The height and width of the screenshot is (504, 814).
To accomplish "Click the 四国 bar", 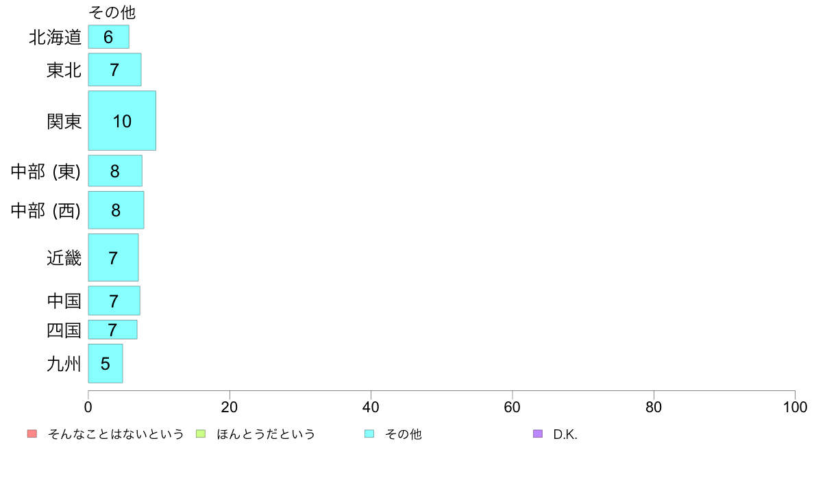I will [112, 329].
